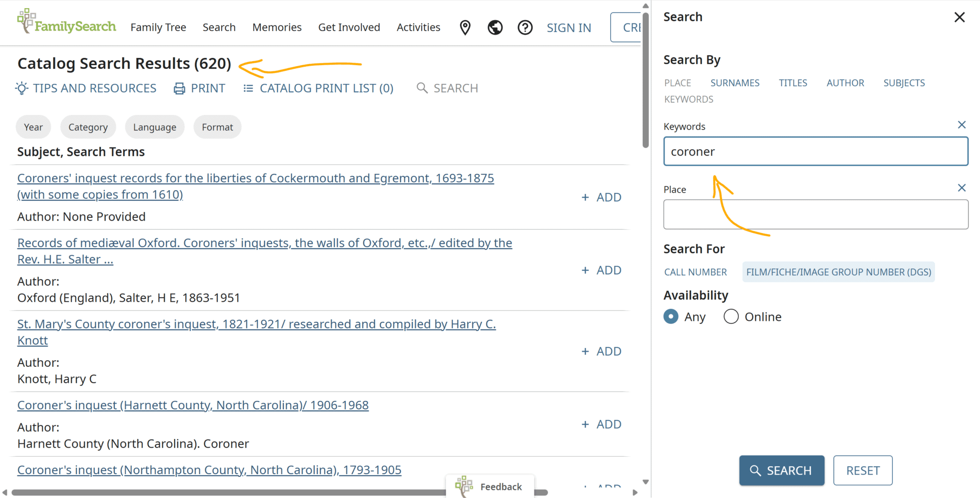This screenshot has width=980, height=498.
Task: Select the Online availability radio button
Action: pyautogui.click(x=731, y=317)
